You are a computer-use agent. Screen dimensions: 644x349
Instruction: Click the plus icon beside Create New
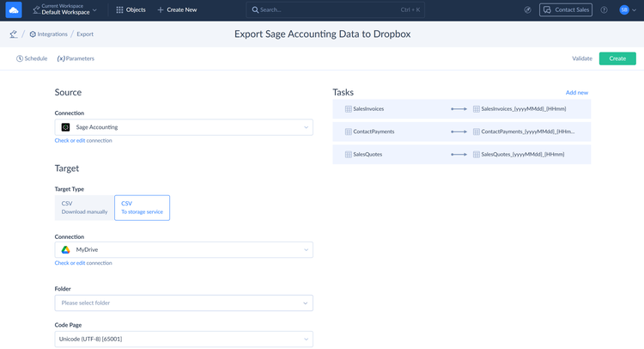[161, 9]
